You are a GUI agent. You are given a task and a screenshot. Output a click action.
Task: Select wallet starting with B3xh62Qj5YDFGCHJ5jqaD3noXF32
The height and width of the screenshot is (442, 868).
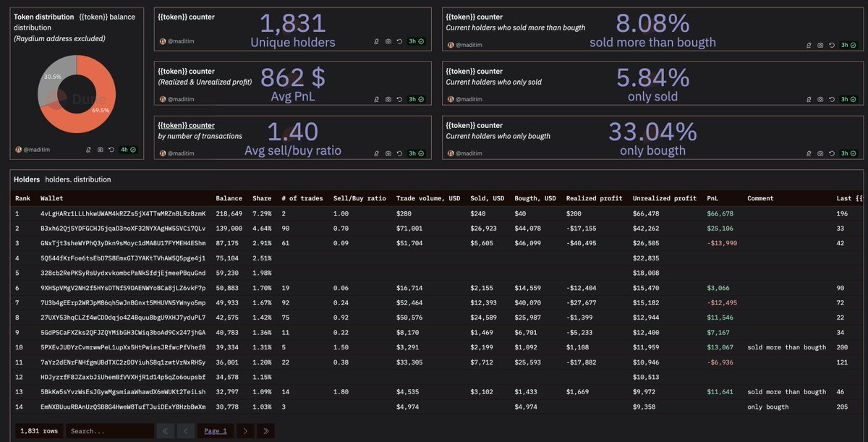click(x=123, y=229)
